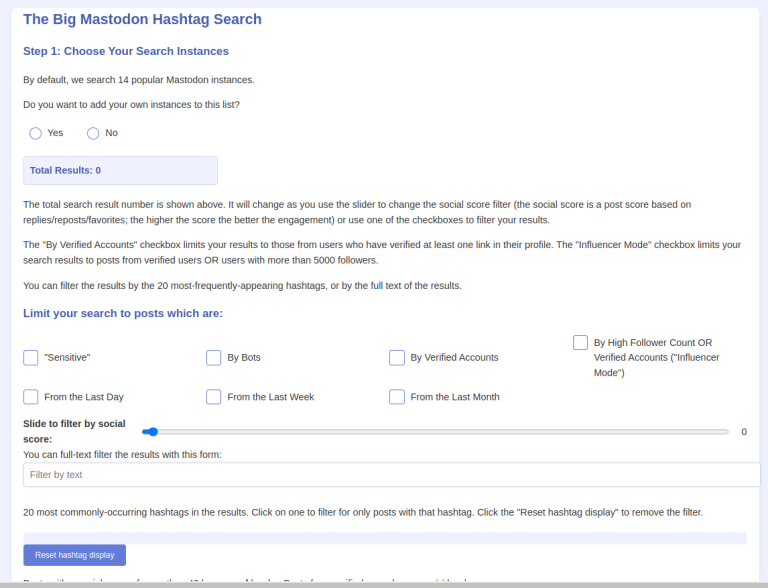
Task: Check the By Bots filter
Action: click(x=214, y=358)
